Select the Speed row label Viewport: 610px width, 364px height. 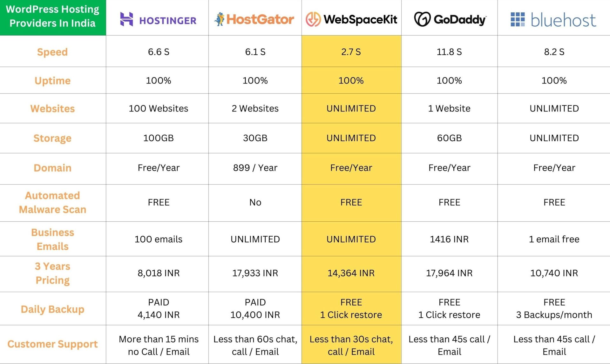pos(52,52)
